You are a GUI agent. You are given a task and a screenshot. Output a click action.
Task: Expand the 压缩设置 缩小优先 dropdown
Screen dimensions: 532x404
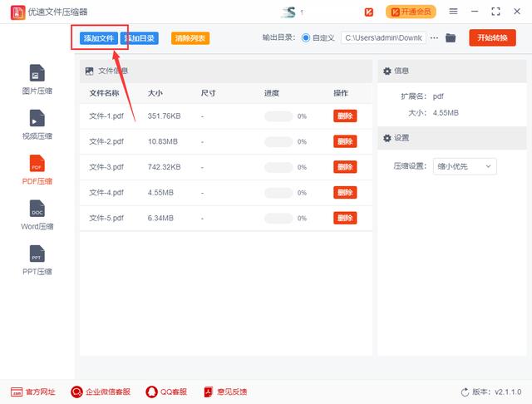point(465,166)
